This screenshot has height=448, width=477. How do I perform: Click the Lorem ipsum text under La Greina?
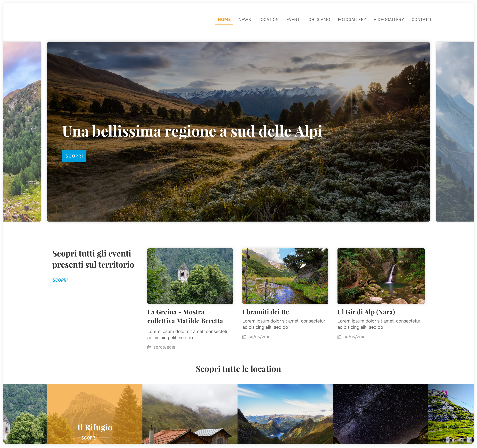[x=189, y=334]
